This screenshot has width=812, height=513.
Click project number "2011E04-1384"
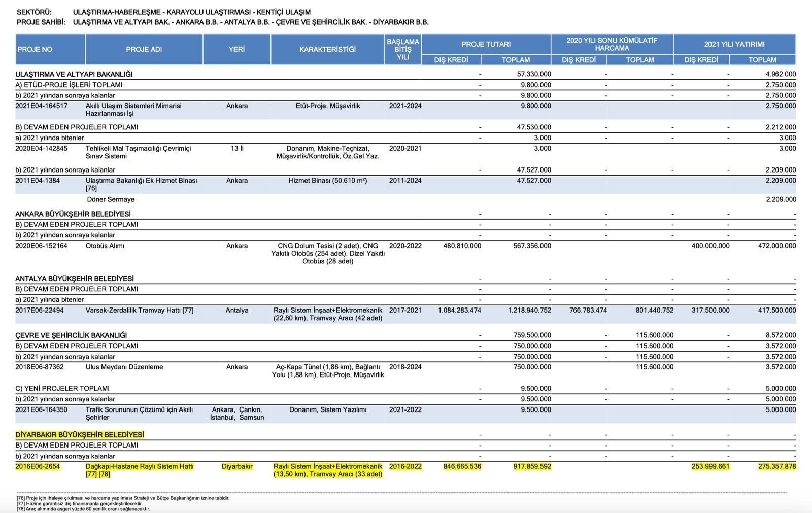point(38,181)
